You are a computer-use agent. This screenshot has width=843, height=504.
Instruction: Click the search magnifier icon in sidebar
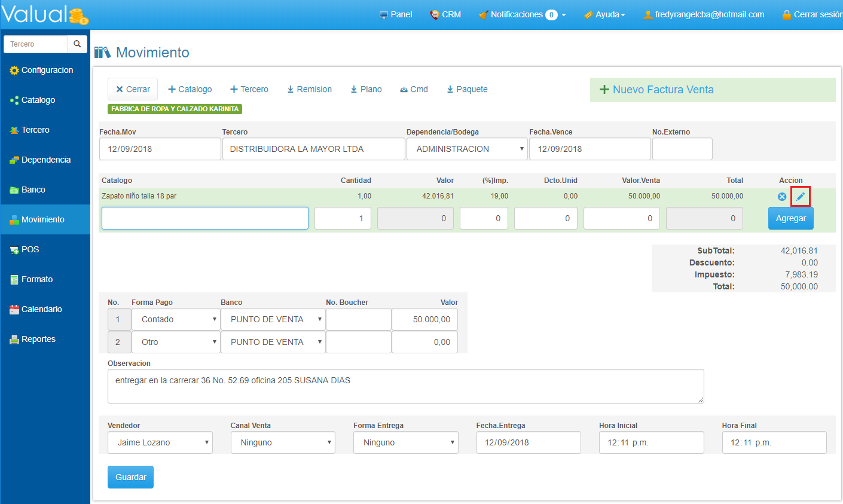click(x=77, y=44)
